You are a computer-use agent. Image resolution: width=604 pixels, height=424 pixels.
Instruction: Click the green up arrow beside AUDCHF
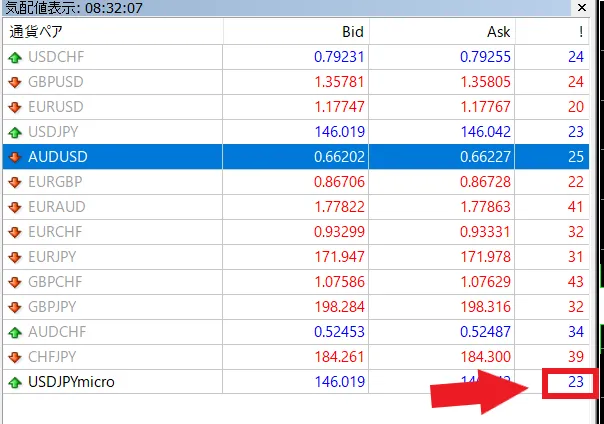click(14, 332)
